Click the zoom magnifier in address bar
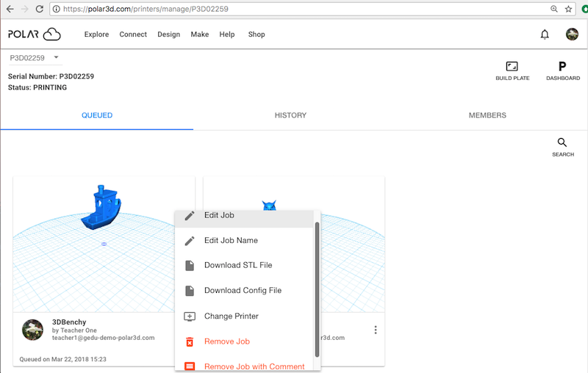The width and height of the screenshot is (588, 373). (x=554, y=9)
